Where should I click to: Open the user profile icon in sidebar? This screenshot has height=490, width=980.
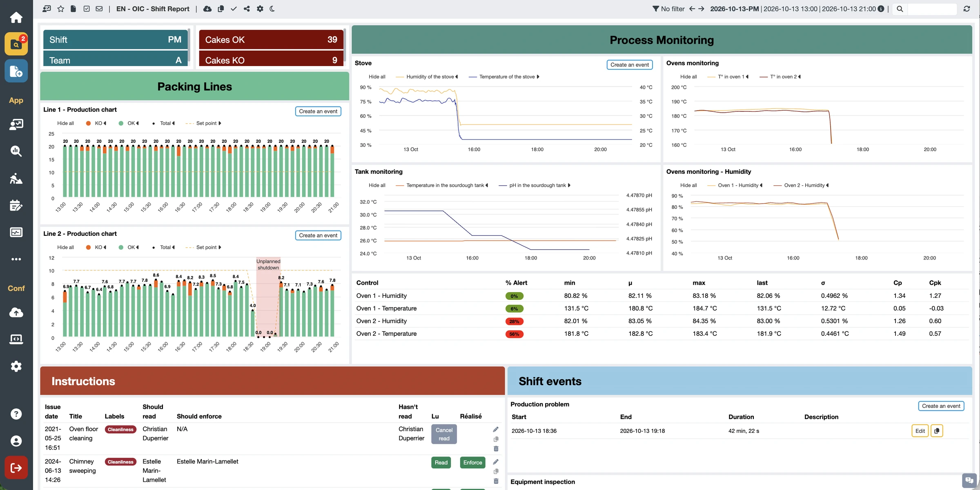click(x=16, y=441)
